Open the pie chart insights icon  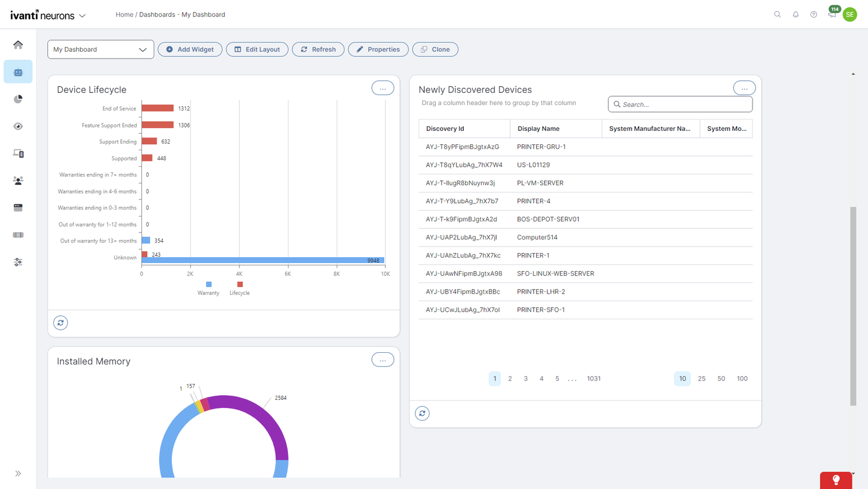tap(18, 99)
